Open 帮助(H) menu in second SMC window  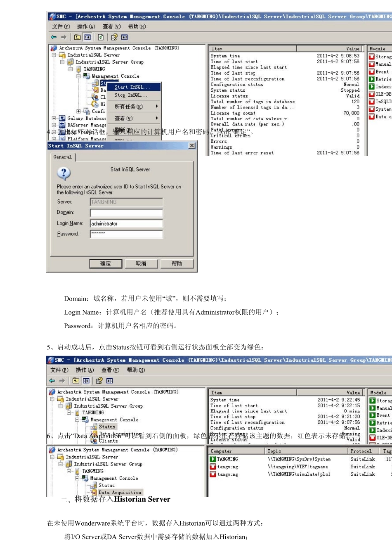pos(136,370)
